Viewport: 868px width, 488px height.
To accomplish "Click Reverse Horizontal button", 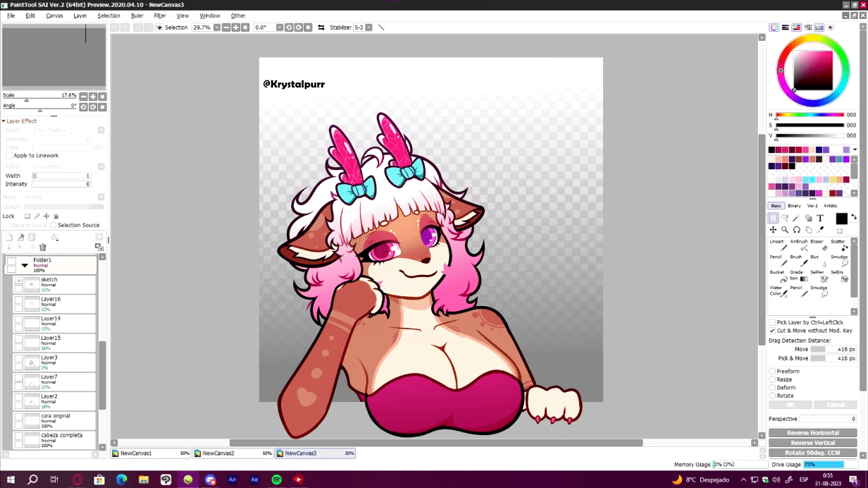I will 812,433.
